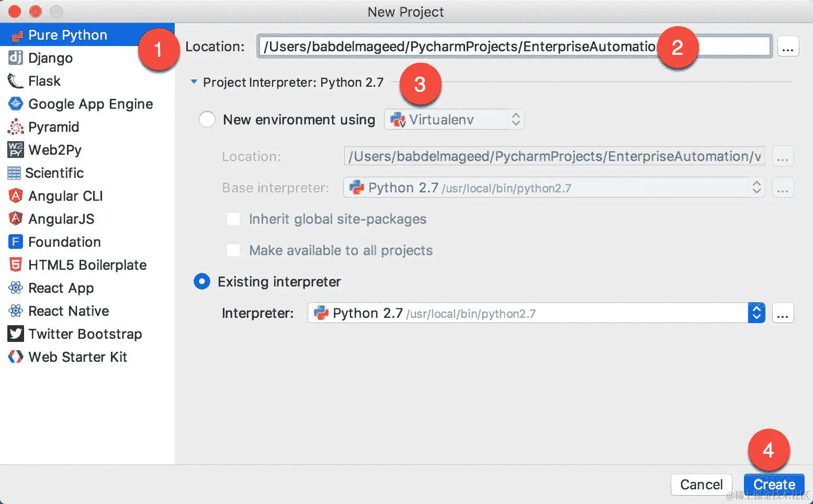This screenshot has height=504, width=813.
Task: Pick the Twitter Bootstrap icon
Action: (16, 334)
